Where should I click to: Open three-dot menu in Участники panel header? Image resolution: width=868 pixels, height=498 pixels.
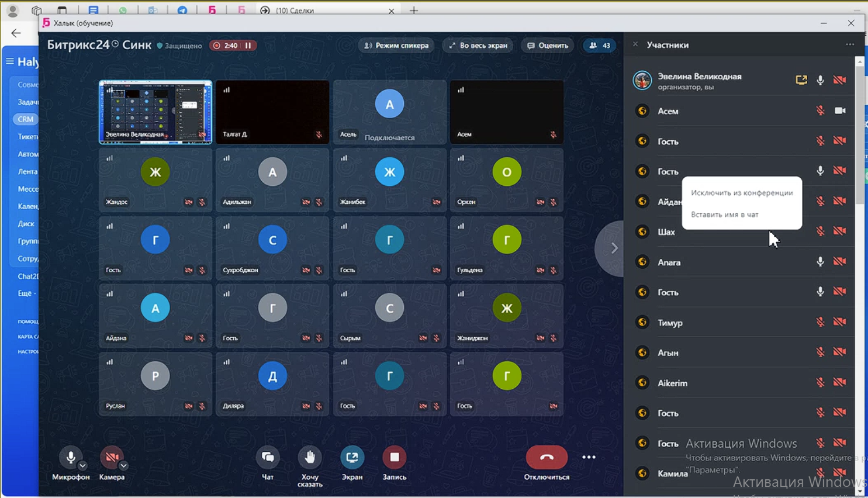click(850, 45)
